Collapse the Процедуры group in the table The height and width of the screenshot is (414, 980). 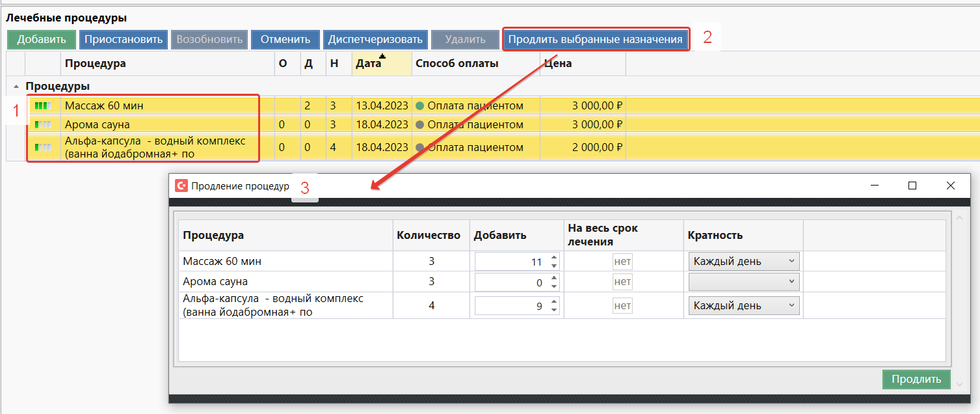click(x=16, y=86)
